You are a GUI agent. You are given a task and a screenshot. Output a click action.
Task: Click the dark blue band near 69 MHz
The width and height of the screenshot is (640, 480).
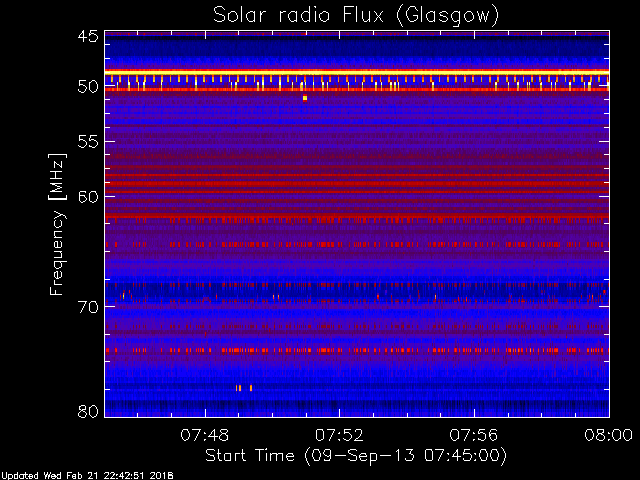pyautogui.click(x=357, y=292)
